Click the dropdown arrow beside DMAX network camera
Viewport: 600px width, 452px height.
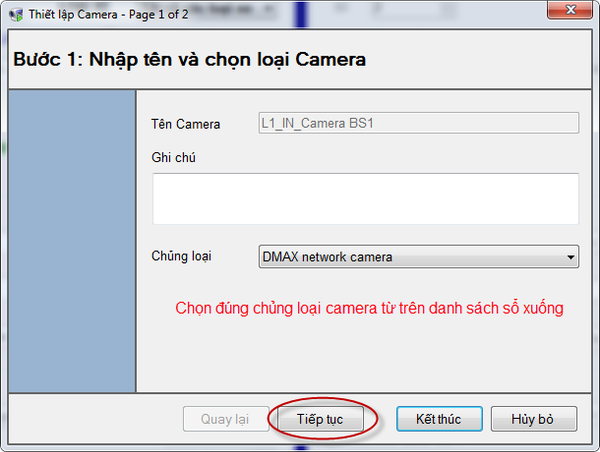pos(571,257)
